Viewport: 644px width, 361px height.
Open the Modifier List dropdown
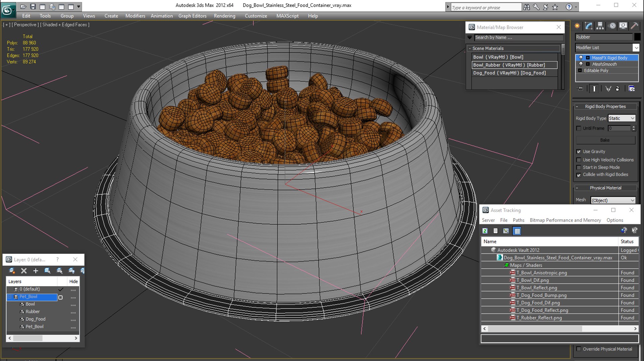[607, 48]
